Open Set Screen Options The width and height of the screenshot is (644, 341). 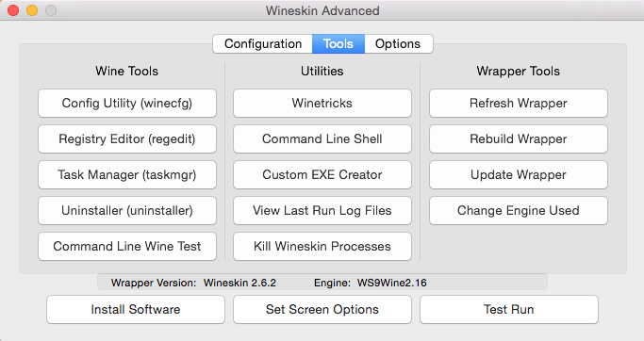click(x=322, y=309)
